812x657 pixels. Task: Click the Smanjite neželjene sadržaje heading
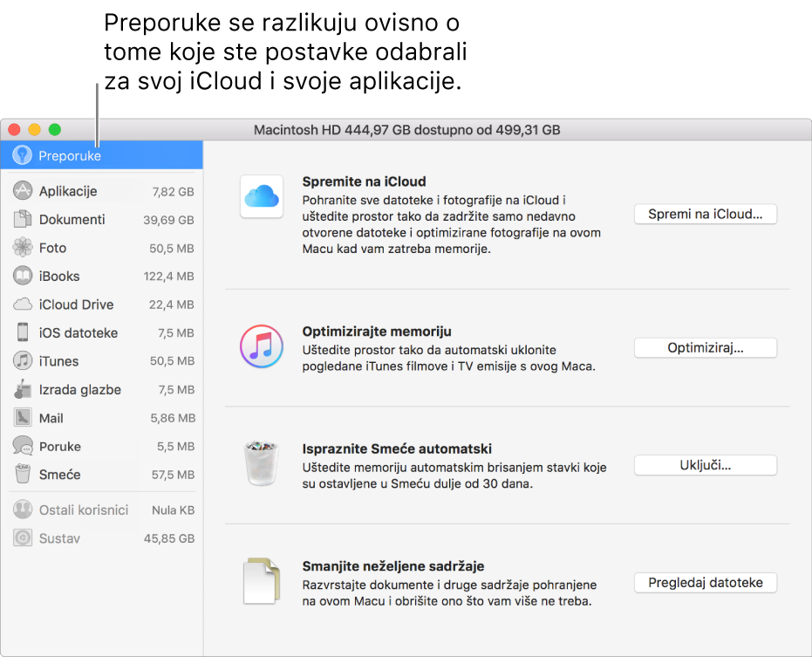click(x=393, y=565)
